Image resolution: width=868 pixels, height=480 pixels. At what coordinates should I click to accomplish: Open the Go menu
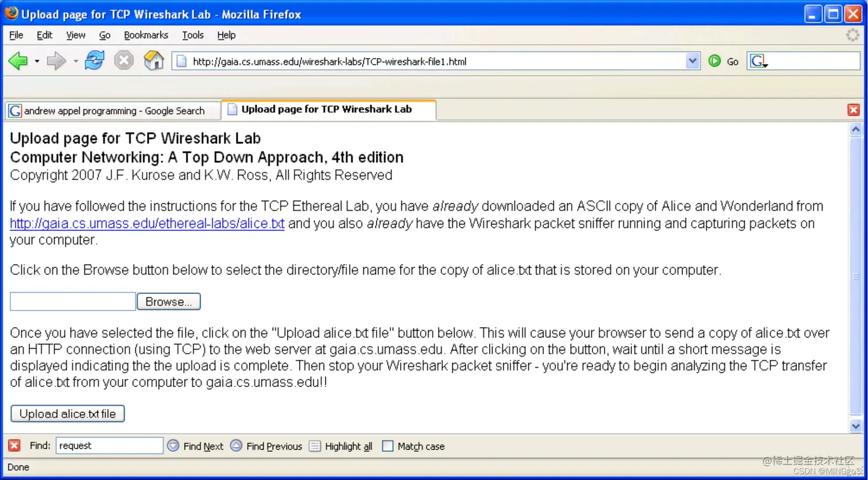click(x=104, y=35)
